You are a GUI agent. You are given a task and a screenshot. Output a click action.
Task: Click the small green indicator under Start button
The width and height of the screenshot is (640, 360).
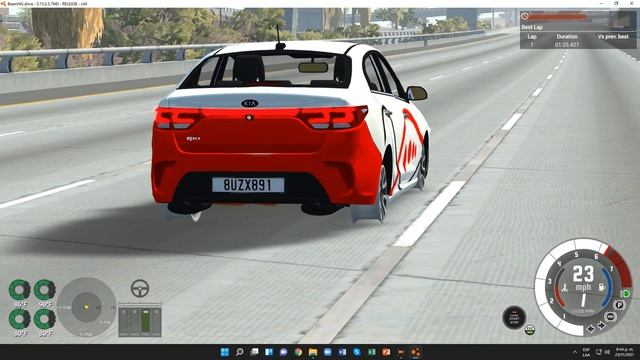coord(530,330)
